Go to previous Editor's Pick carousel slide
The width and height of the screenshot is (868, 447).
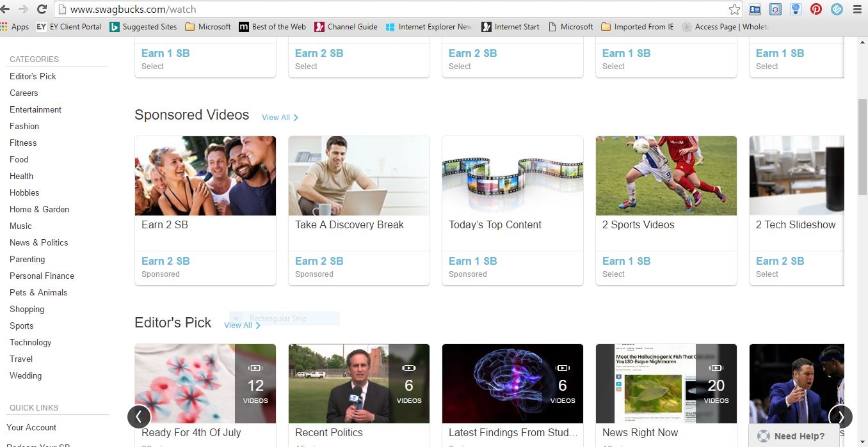pos(139,417)
